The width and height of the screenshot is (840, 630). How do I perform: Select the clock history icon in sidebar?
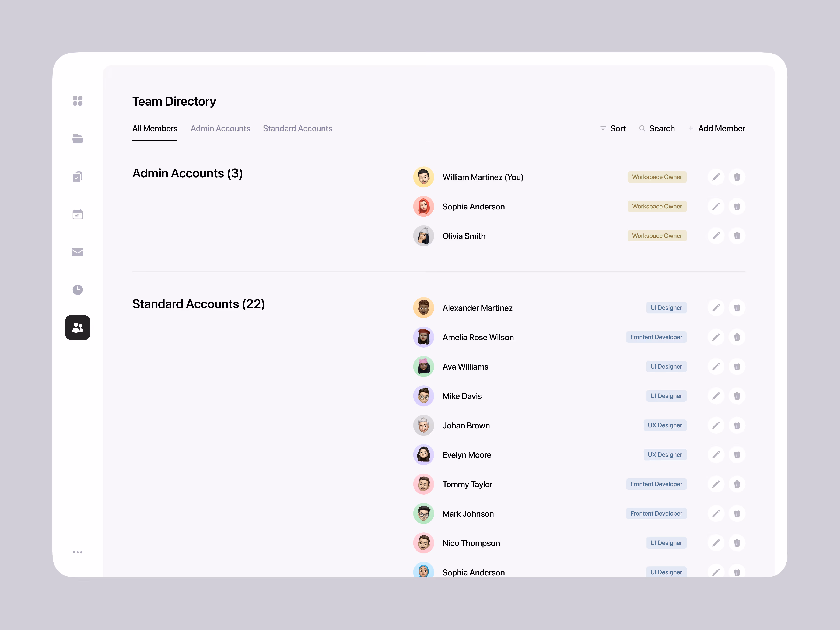[x=78, y=289]
